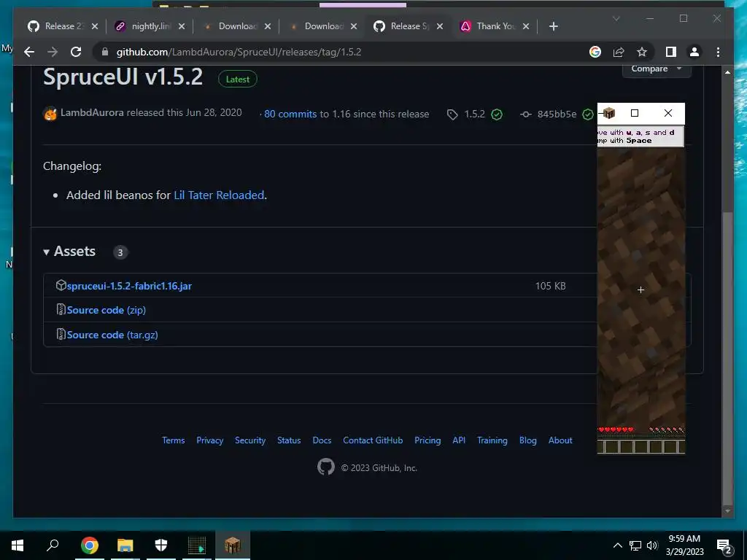Go forward with the arrow button
747x560 pixels.
point(53,52)
